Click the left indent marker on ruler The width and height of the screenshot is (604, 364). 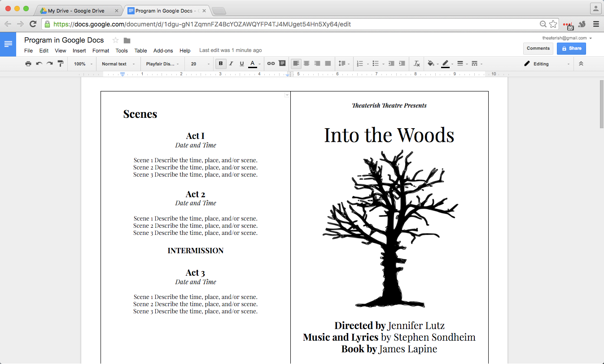pos(123,75)
